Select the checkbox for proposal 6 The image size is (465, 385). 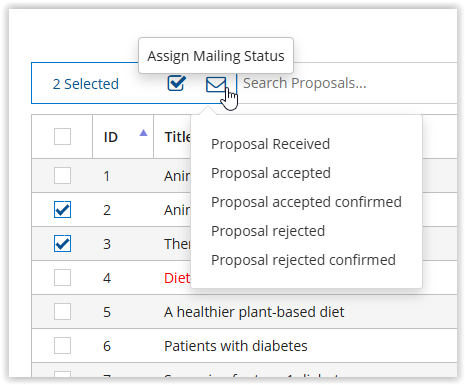(62, 345)
